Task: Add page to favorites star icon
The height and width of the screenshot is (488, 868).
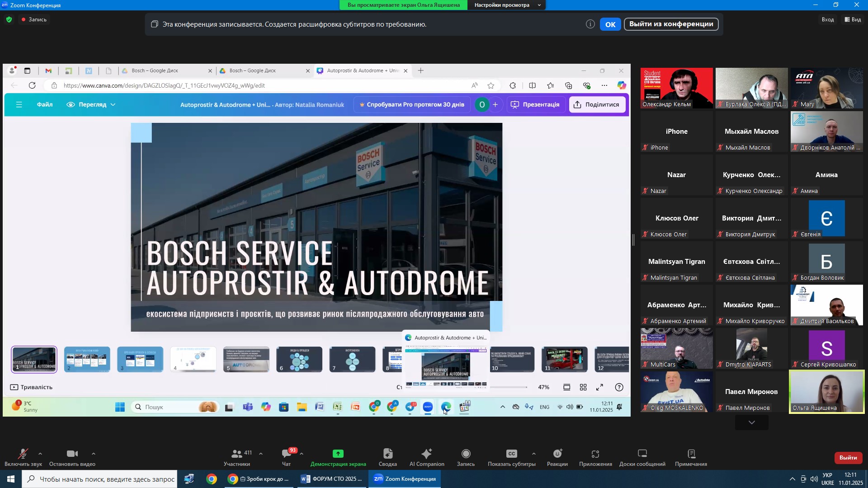Action: pos(491,85)
